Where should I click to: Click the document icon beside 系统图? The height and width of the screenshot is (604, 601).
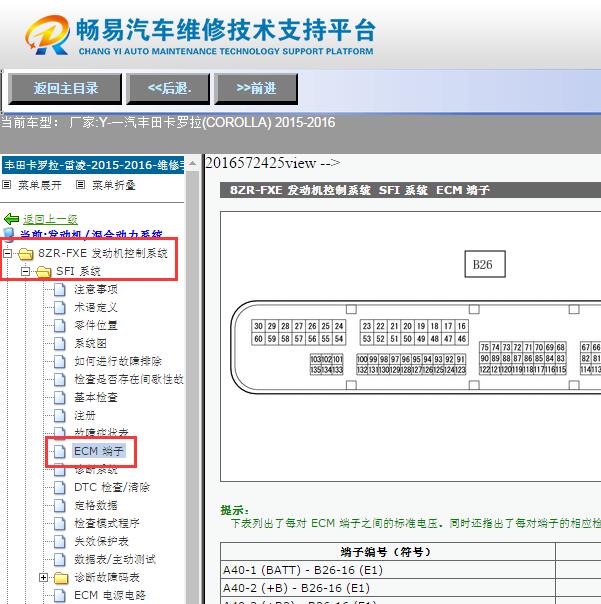[x=59, y=343]
